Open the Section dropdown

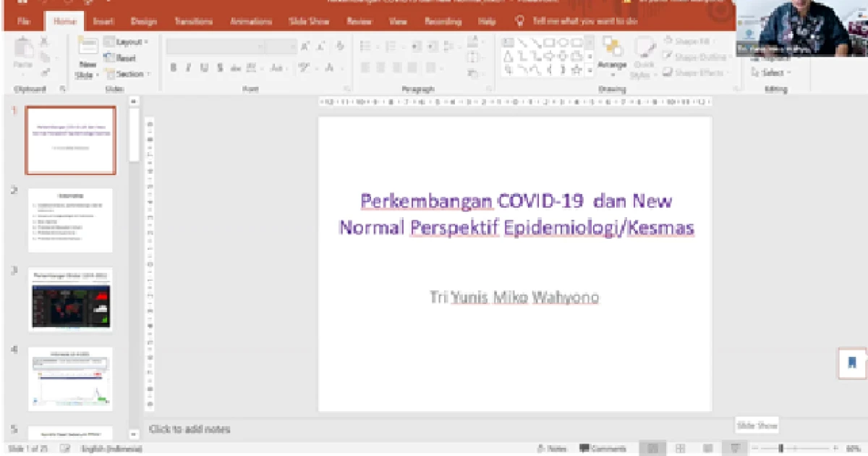pyautogui.click(x=127, y=74)
